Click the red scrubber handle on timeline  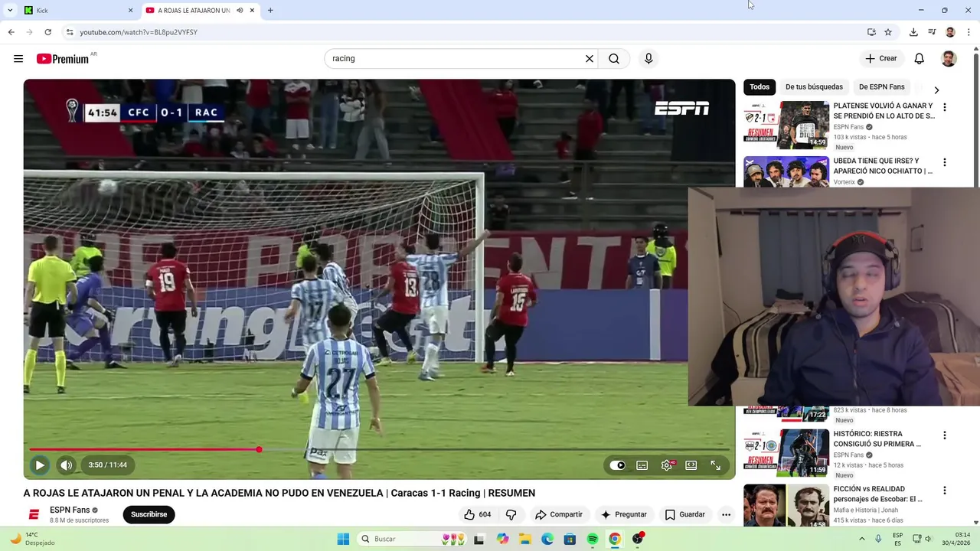coord(259,449)
